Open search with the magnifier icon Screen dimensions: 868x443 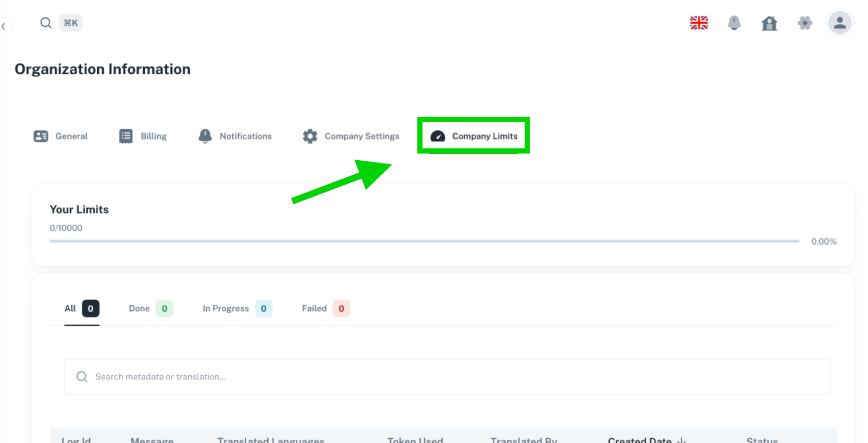pyautogui.click(x=46, y=23)
